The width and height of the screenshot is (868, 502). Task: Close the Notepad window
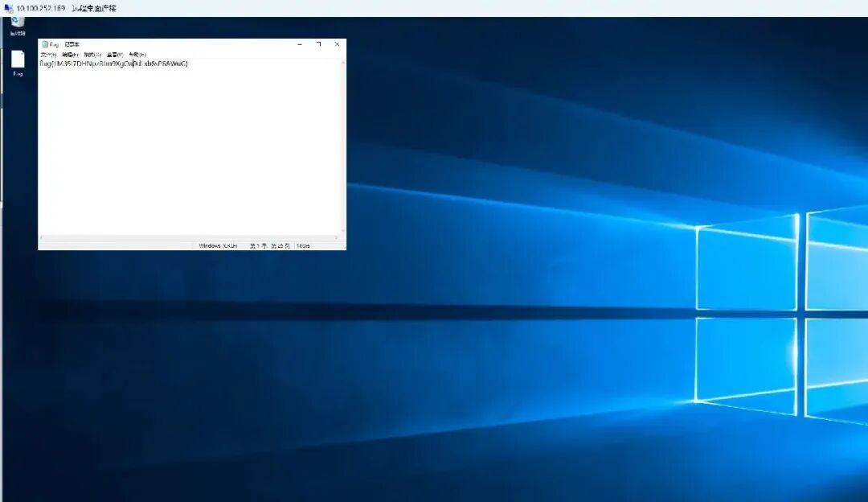click(337, 44)
